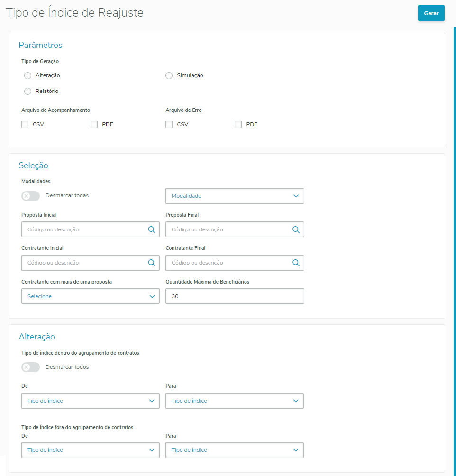456x476 pixels.
Task: Expand the Para dropdown outside contract grouping
Action: pos(235,450)
